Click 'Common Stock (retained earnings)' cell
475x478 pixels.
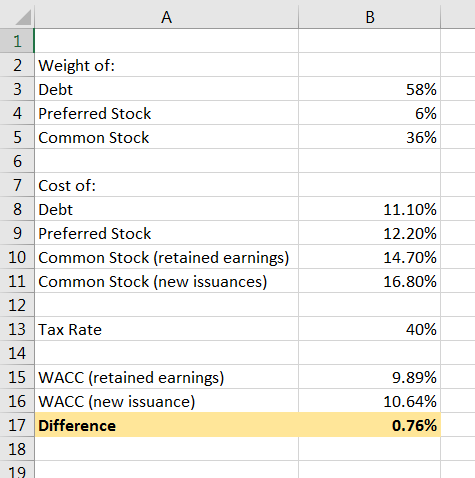tap(166, 257)
